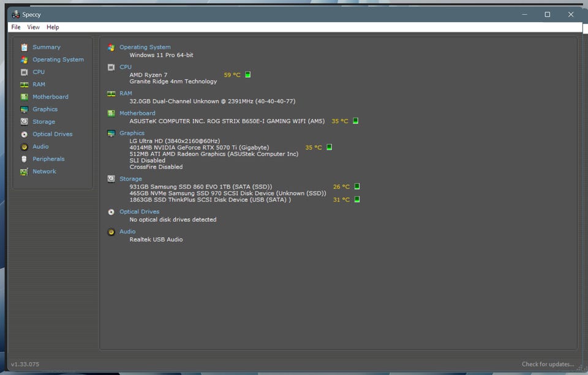The image size is (588, 375).
Task: Click the green CPU temperature indicator
Action: tap(248, 74)
